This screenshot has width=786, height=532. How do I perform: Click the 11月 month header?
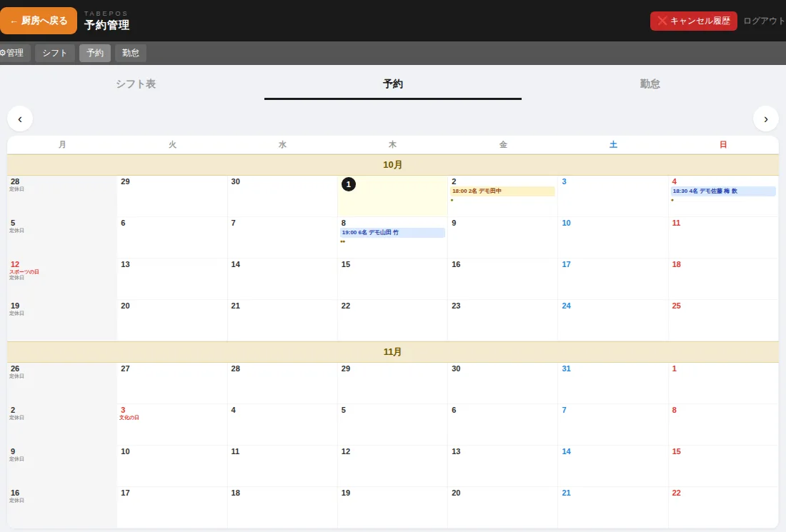pos(393,351)
